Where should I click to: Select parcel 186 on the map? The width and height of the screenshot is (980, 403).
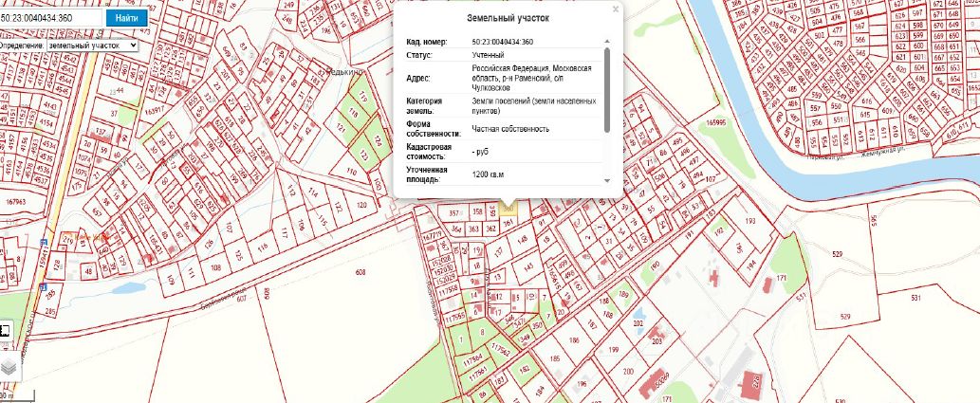(x=572, y=338)
